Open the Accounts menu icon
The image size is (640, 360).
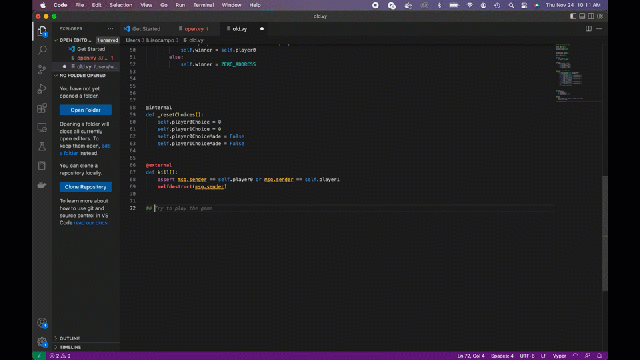point(42,323)
